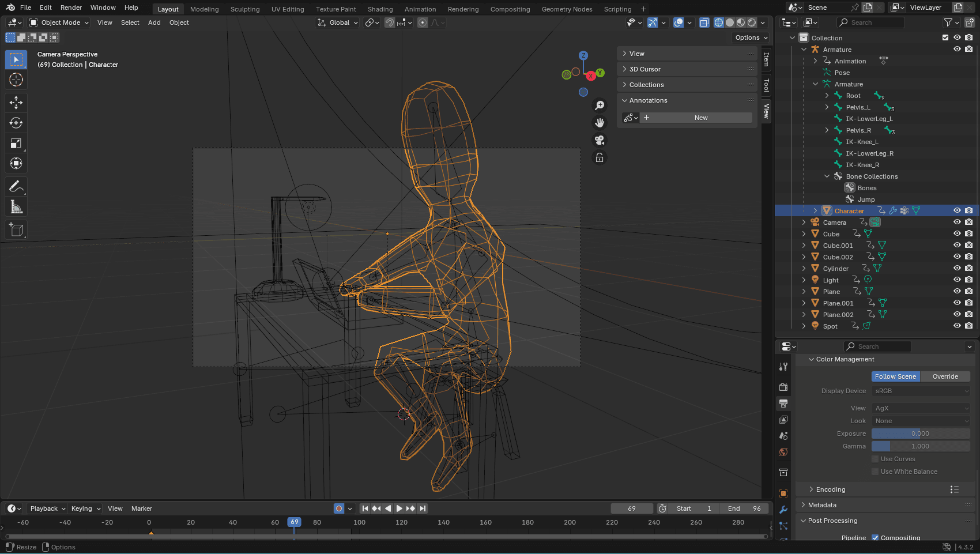Enable the Use White Balance checkbox
The height and width of the screenshot is (554, 980).
click(x=875, y=472)
